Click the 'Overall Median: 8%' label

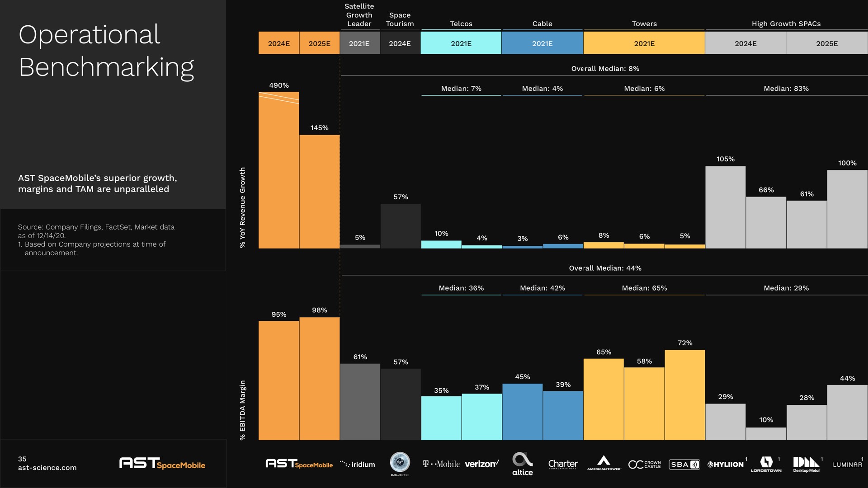pyautogui.click(x=605, y=69)
